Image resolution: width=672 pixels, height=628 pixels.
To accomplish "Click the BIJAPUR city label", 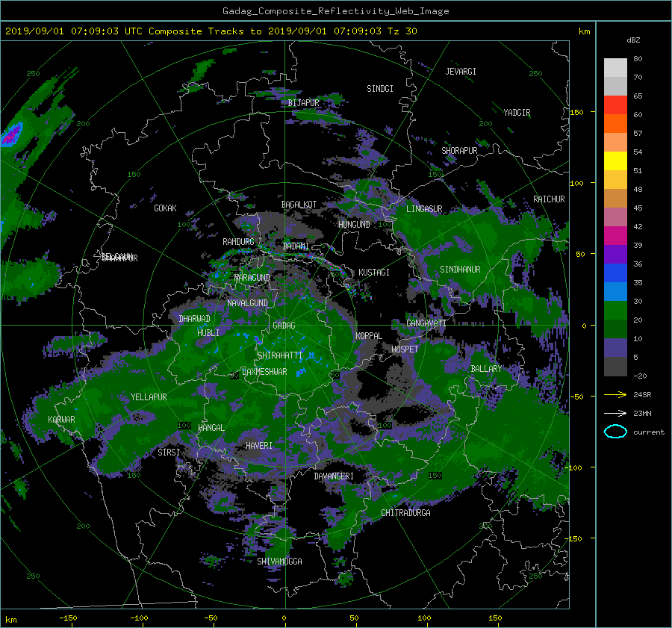I will click(x=303, y=103).
